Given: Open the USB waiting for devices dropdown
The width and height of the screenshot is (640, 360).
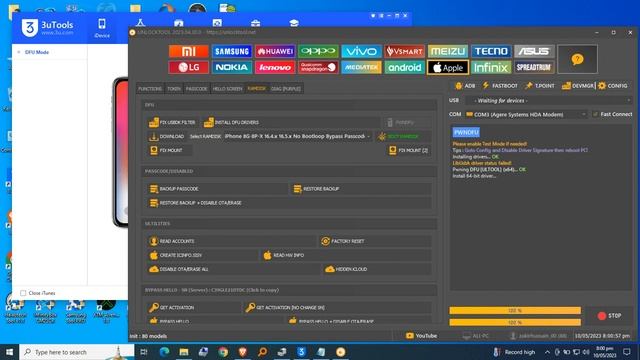Looking at the screenshot, I should [550, 100].
